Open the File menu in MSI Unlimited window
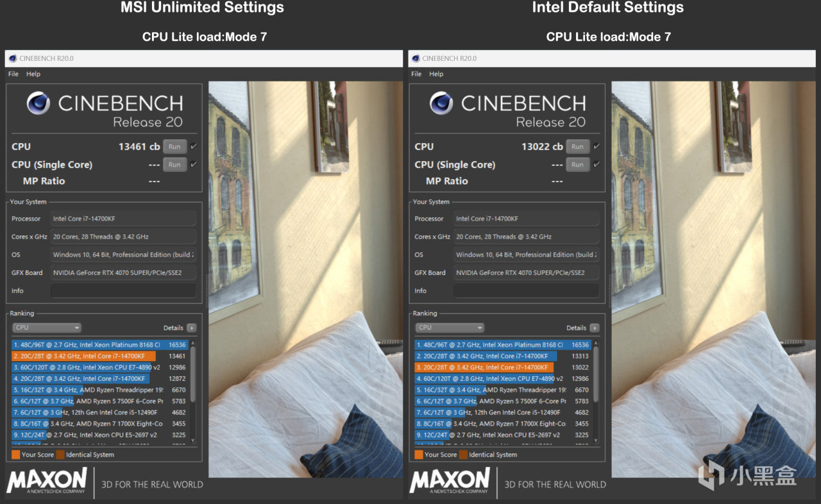Viewport: 821px width, 504px height. pyautogui.click(x=13, y=74)
